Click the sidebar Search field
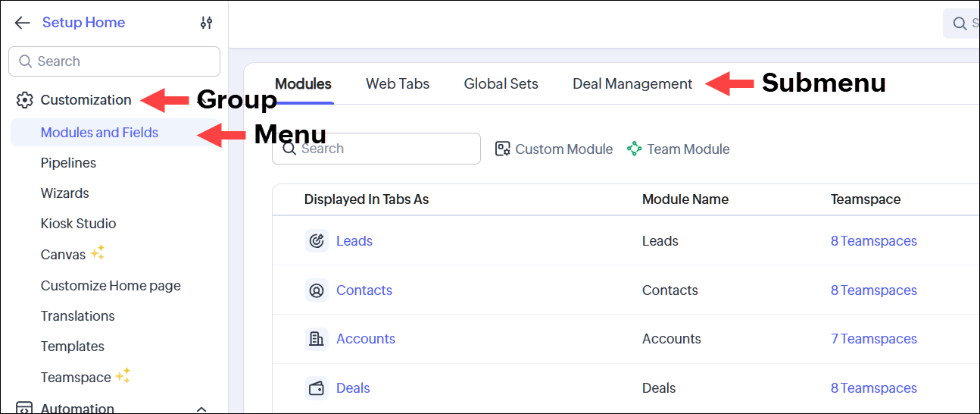 tap(114, 61)
